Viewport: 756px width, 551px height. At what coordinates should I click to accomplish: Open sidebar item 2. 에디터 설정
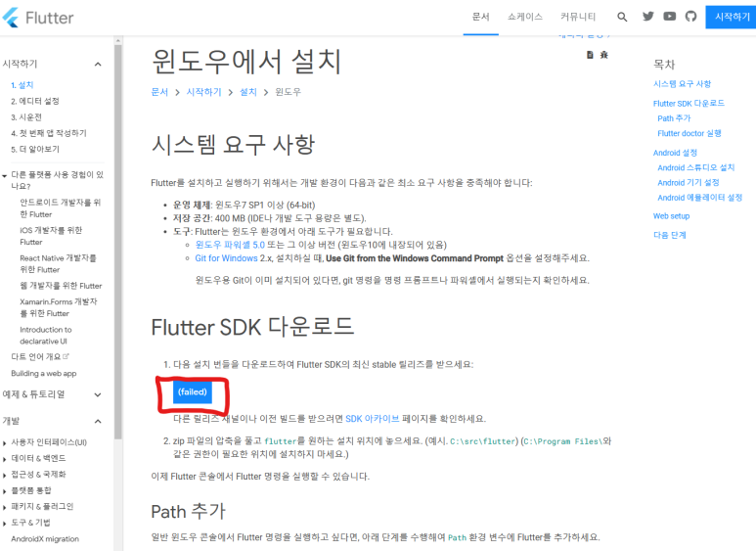[34, 101]
